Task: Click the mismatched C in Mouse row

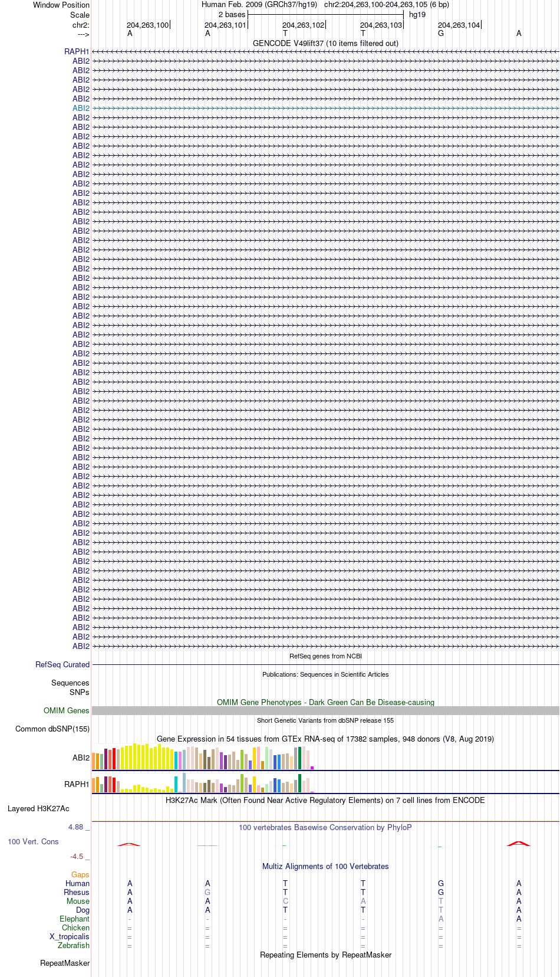Action: (x=285, y=901)
